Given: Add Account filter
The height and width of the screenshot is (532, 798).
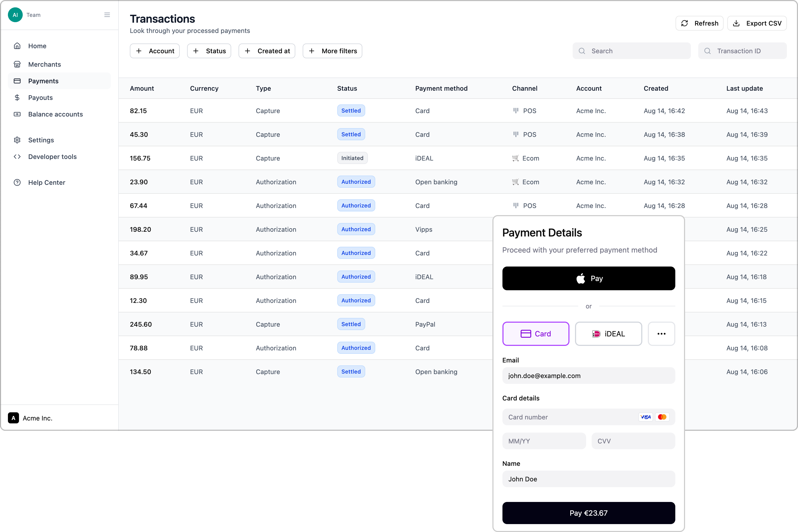Looking at the screenshot, I should 154,51.
